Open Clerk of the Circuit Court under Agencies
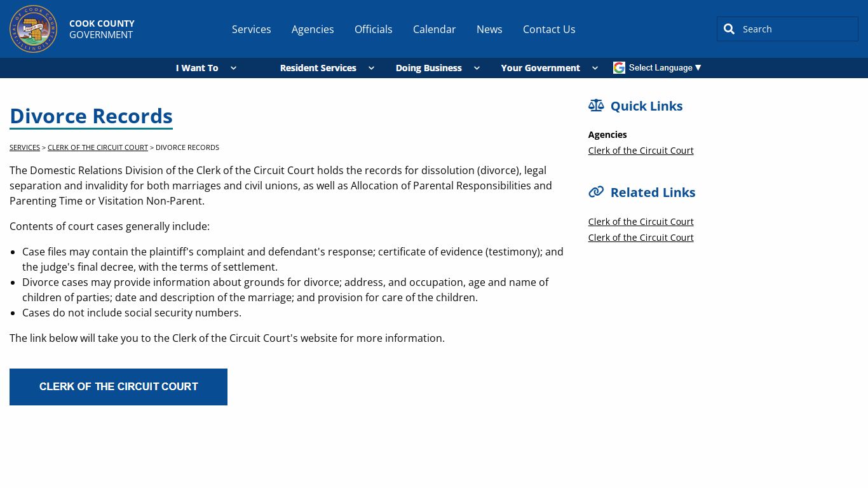This screenshot has width=868, height=488. click(x=641, y=151)
